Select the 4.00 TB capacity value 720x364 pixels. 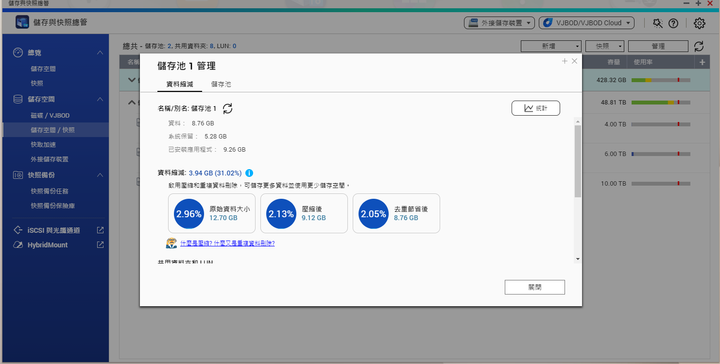coord(615,124)
